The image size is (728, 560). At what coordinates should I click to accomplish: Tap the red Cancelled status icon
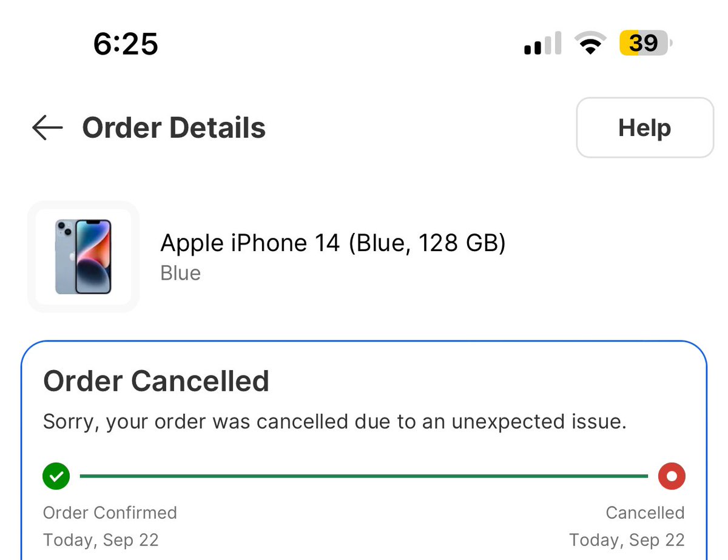[672, 476]
